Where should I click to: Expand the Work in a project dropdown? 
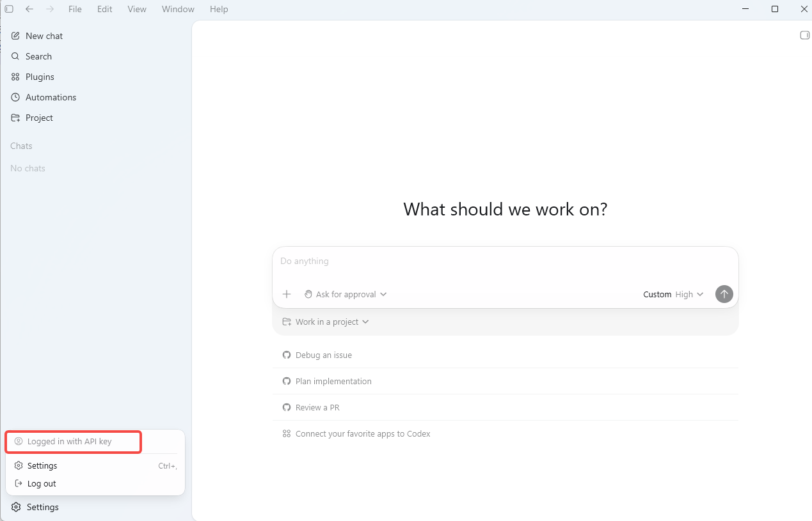pyautogui.click(x=326, y=322)
